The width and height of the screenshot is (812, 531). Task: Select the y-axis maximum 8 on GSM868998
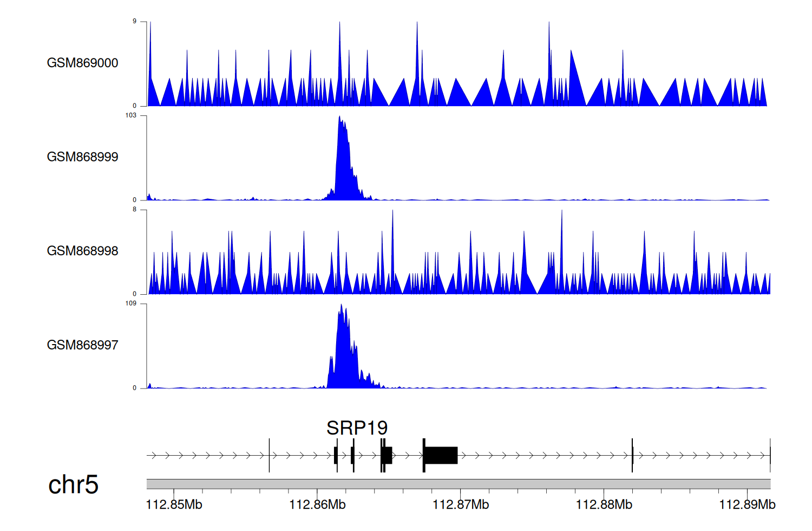(134, 209)
